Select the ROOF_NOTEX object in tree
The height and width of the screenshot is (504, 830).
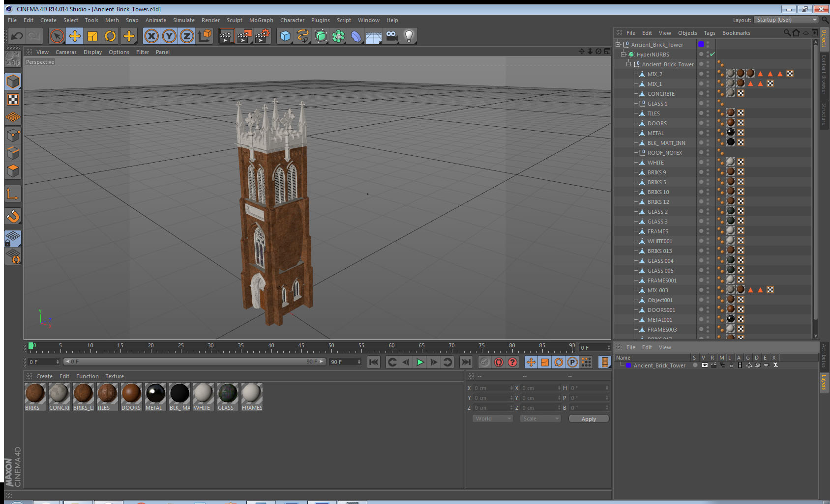pos(664,152)
